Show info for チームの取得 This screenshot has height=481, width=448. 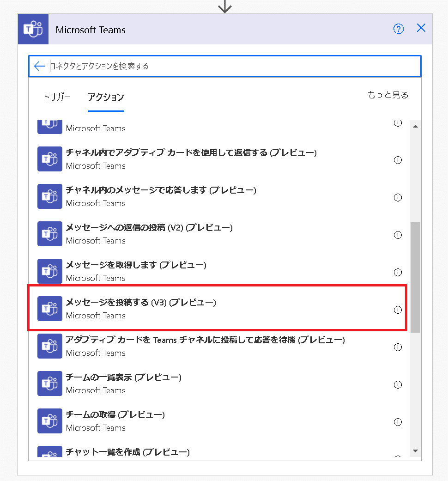398,422
